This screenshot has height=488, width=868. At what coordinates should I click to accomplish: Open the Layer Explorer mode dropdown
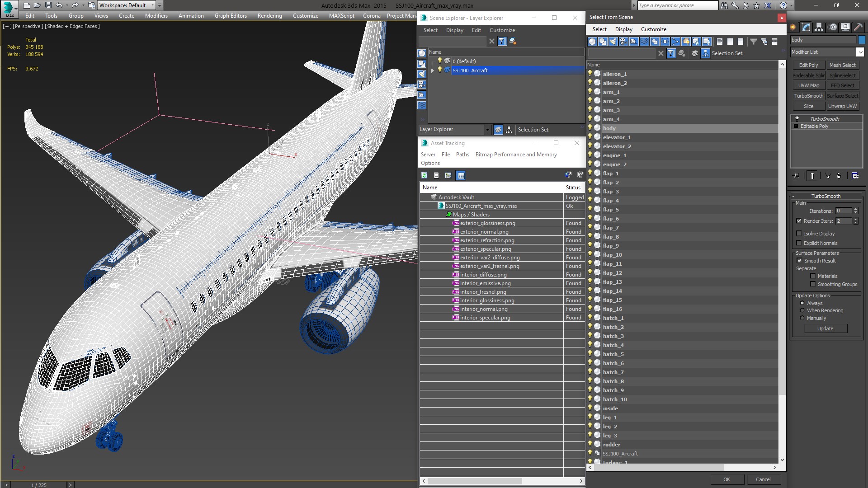[487, 130]
